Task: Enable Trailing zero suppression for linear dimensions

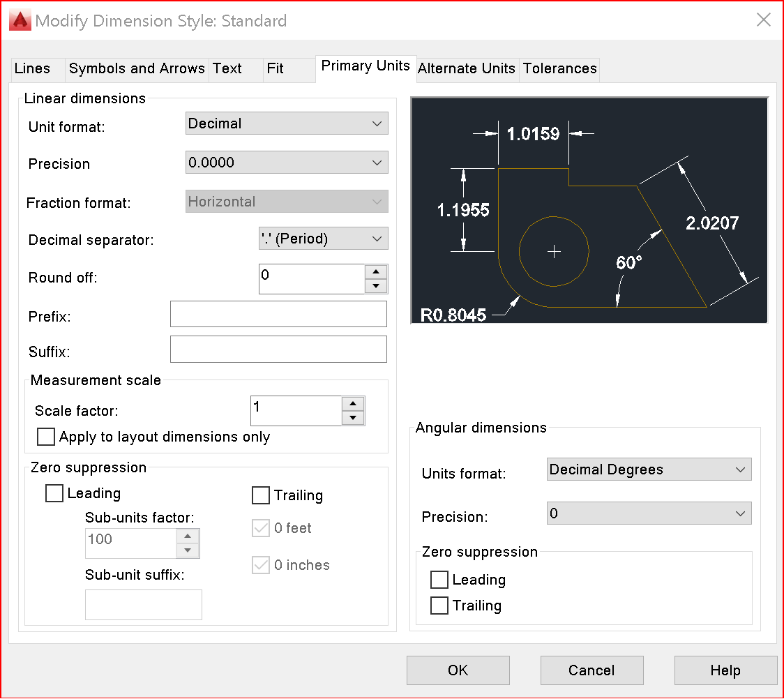Action: tap(261, 495)
